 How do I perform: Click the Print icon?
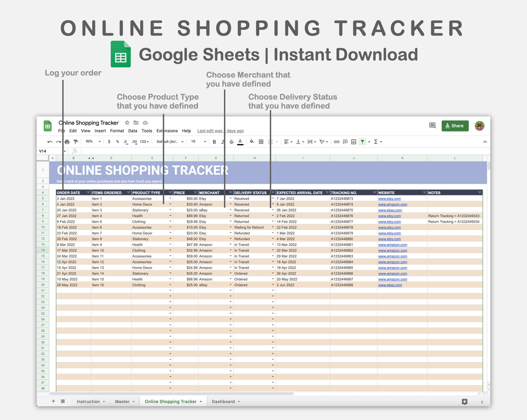click(x=67, y=142)
